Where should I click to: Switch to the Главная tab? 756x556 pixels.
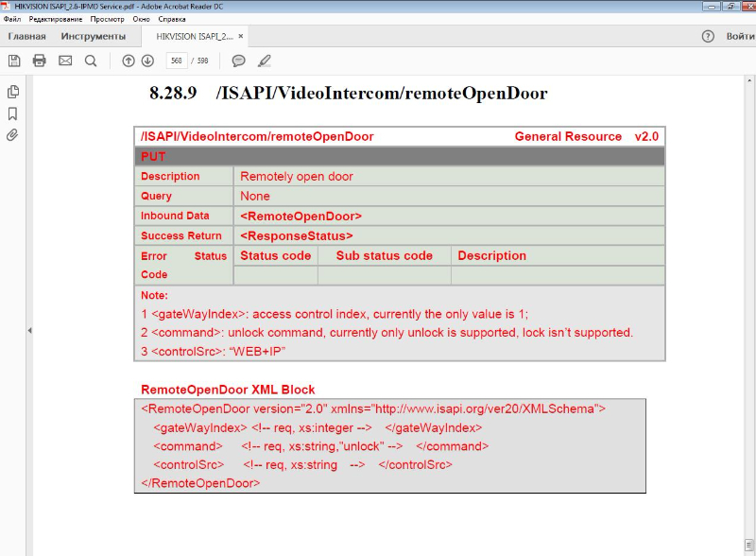point(26,36)
